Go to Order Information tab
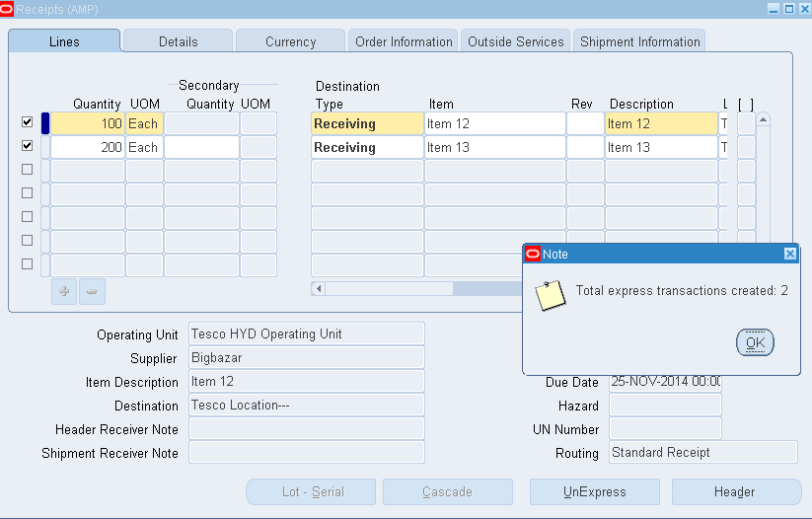This screenshot has height=519, width=812. click(x=404, y=41)
